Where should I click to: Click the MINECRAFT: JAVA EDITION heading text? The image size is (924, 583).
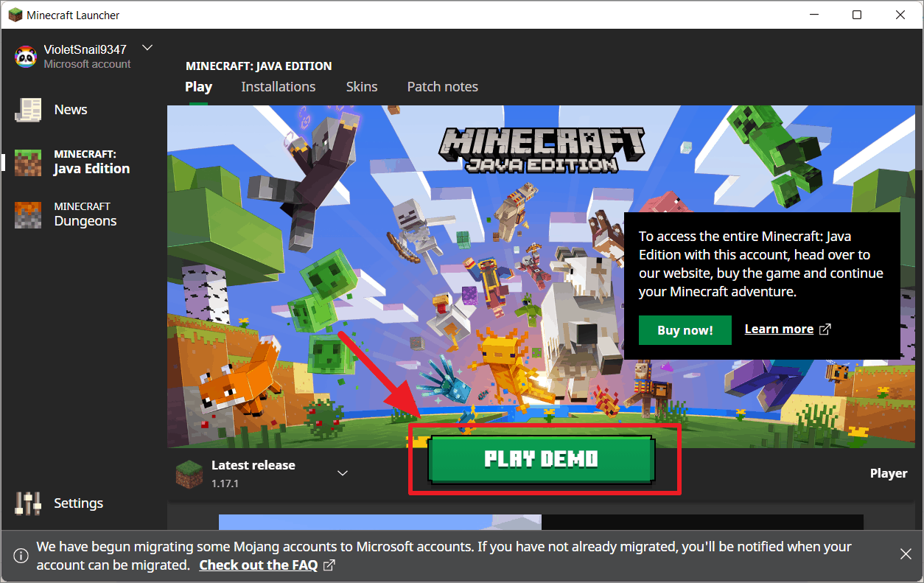[x=259, y=66]
